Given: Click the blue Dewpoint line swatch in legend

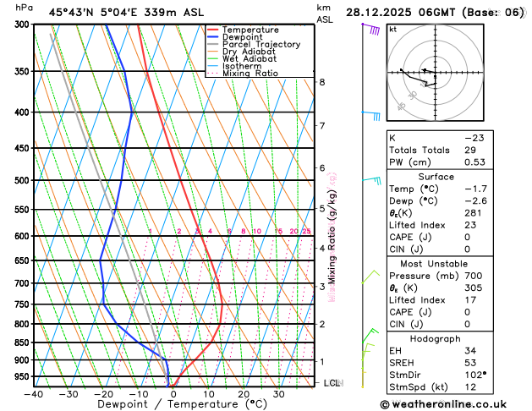Looking at the screenshot, I should [213, 37].
